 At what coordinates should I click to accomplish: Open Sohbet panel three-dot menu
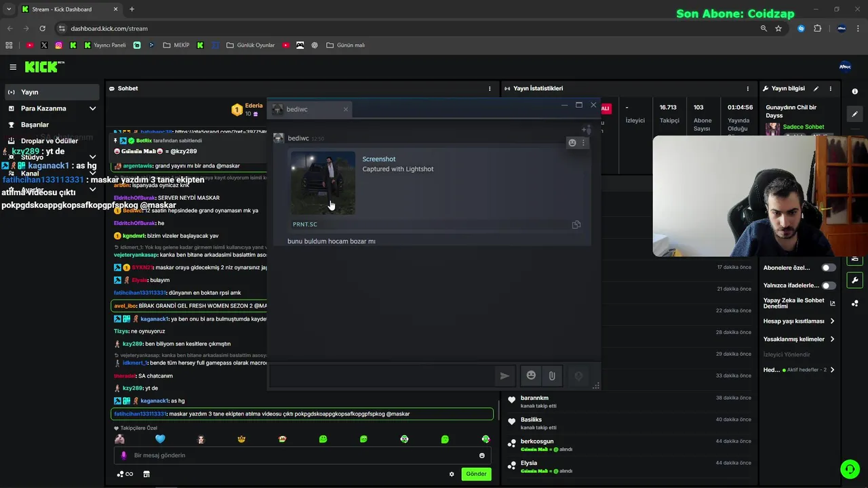pyautogui.click(x=490, y=89)
